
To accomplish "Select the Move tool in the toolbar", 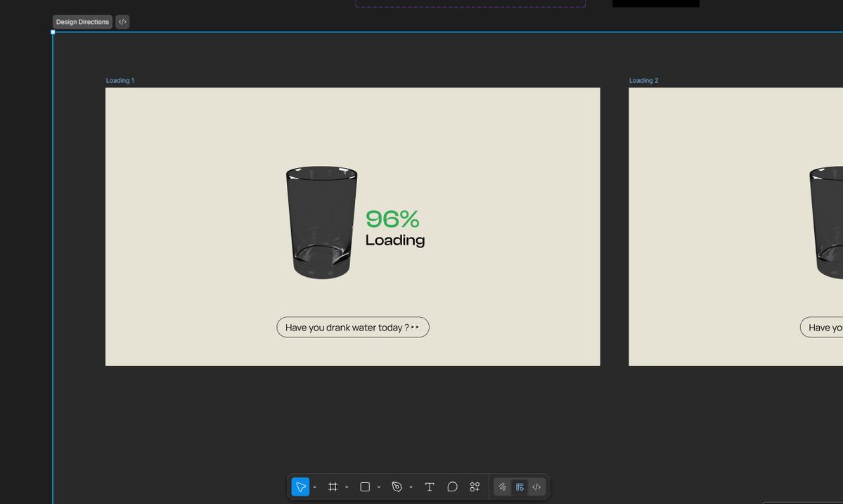I will tap(300, 487).
